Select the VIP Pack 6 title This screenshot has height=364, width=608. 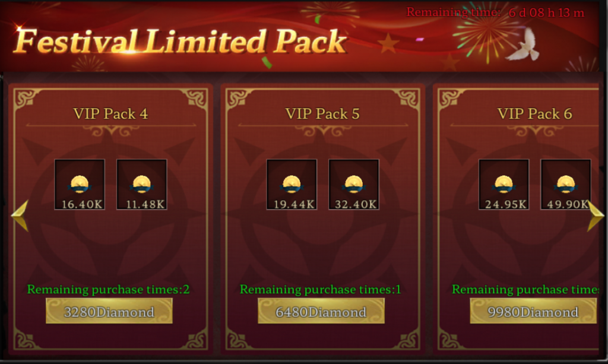click(535, 114)
